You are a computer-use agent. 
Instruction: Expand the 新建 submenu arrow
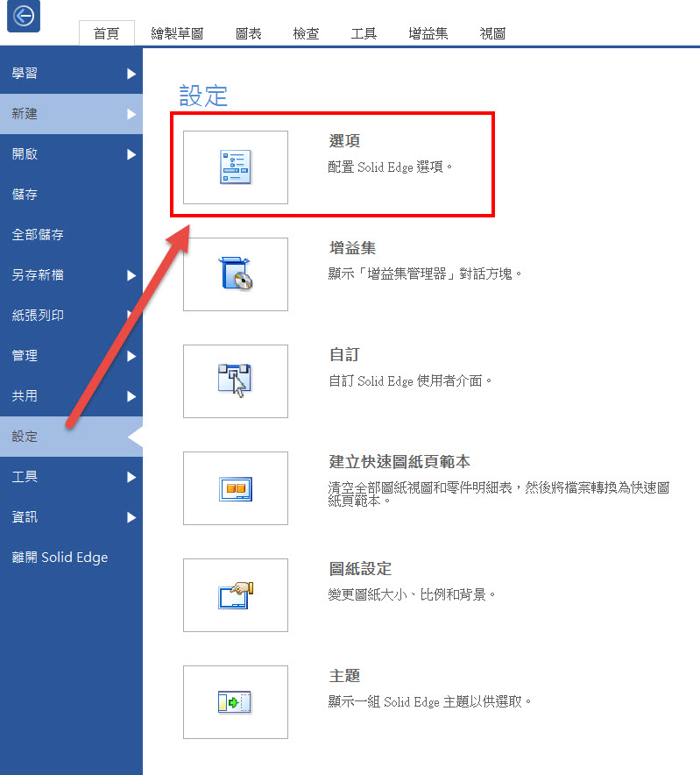pyautogui.click(x=131, y=114)
